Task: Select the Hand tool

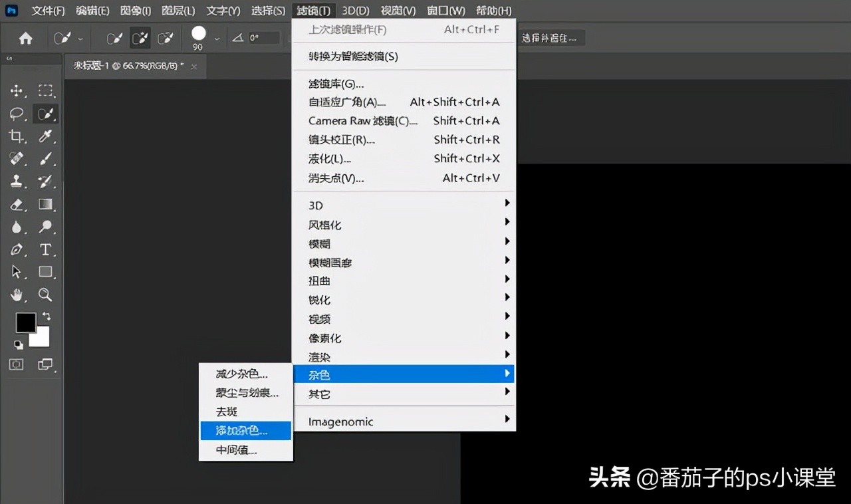Action: [17, 295]
